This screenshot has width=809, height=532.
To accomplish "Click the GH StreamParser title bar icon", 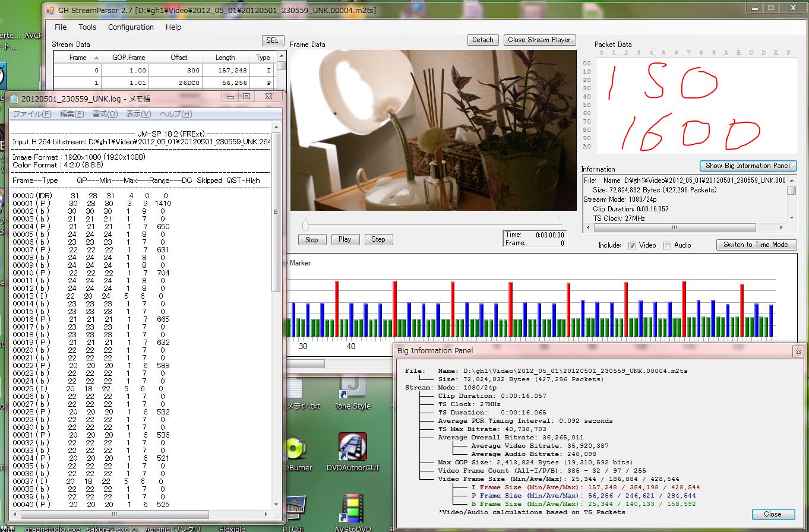I will click(50, 10).
